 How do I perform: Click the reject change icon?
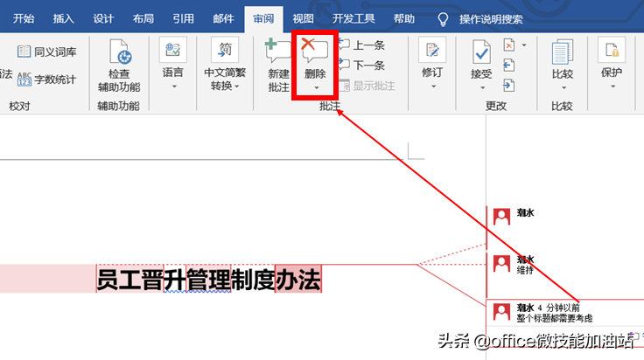pos(509,45)
